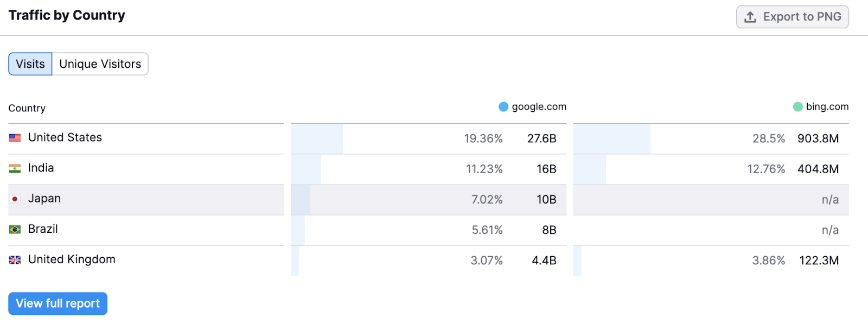
Task: Click the United States flag icon
Action: pyautogui.click(x=15, y=137)
